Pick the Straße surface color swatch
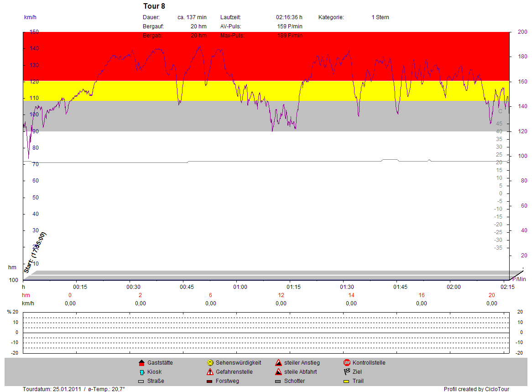Screen dimensions: 532x392 point(141,381)
